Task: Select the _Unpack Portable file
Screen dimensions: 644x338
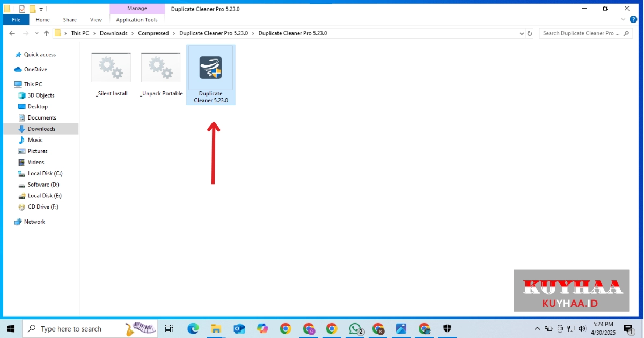Action: click(x=160, y=74)
